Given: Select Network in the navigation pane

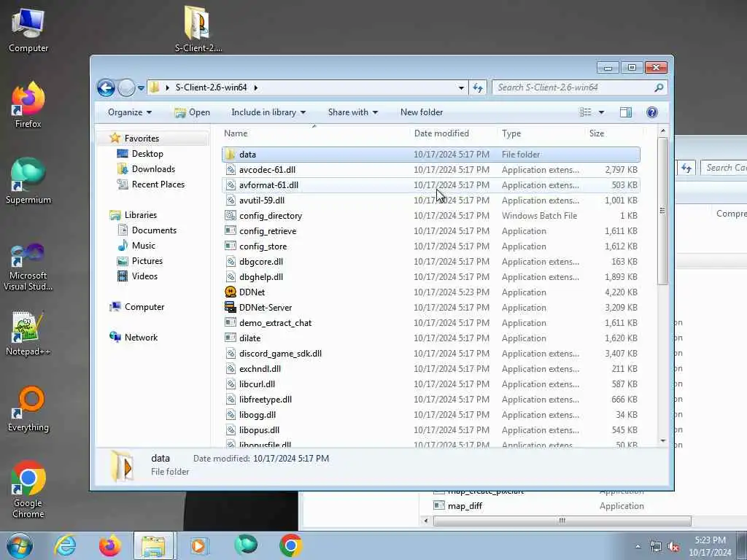Looking at the screenshot, I should point(141,338).
